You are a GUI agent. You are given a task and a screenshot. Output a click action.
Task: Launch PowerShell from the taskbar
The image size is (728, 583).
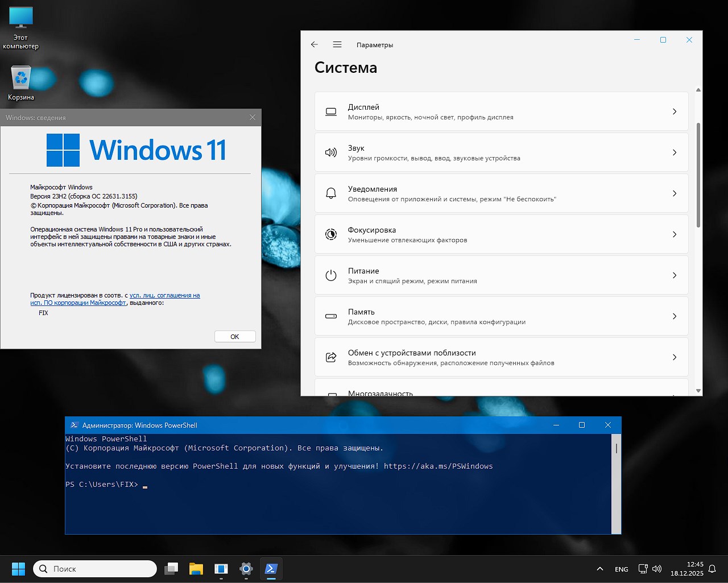tap(271, 569)
